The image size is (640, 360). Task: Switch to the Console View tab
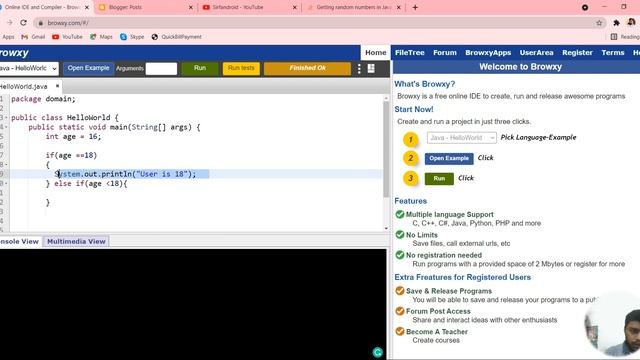pos(20,242)
